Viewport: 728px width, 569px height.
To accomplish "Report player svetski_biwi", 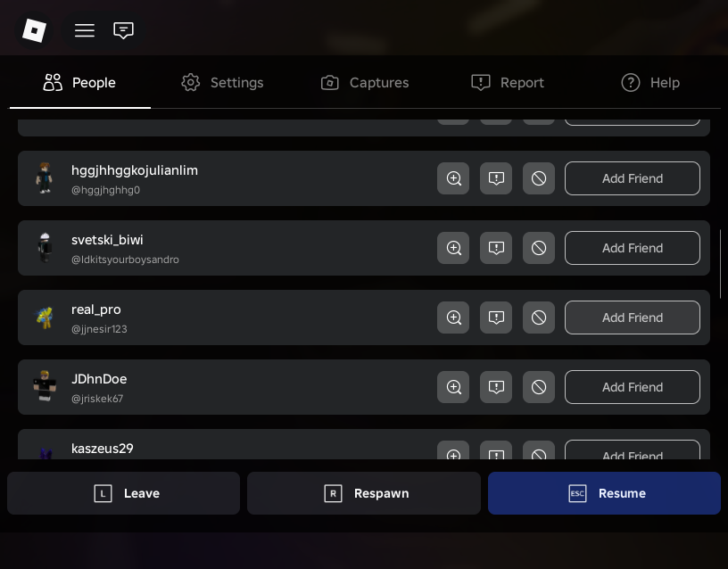I will click(x=496, y=248).
